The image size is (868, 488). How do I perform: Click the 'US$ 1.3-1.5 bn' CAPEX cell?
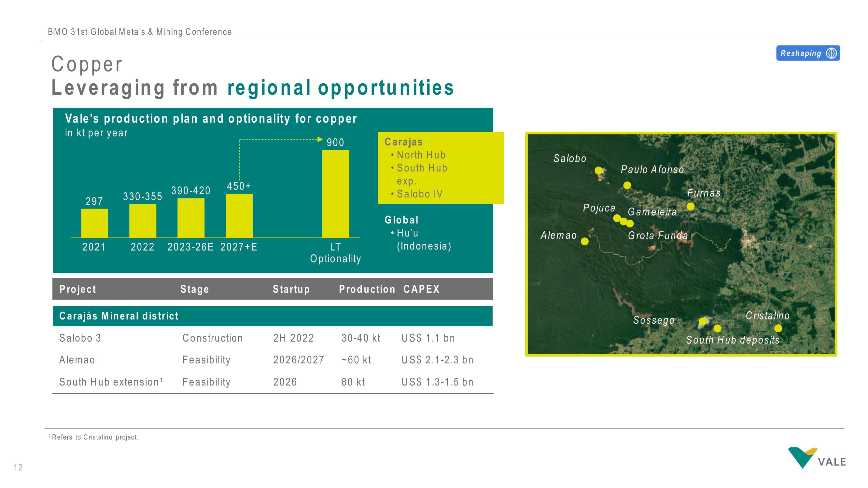[437, 382]
